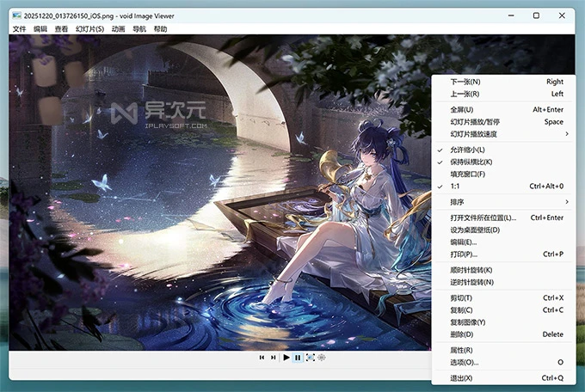Expand the 排序 submenu

[503, 202]
